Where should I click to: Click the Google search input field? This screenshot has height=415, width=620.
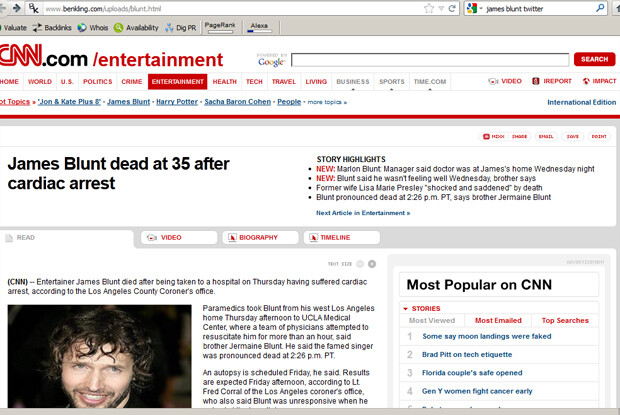click(x=430, y=60)
